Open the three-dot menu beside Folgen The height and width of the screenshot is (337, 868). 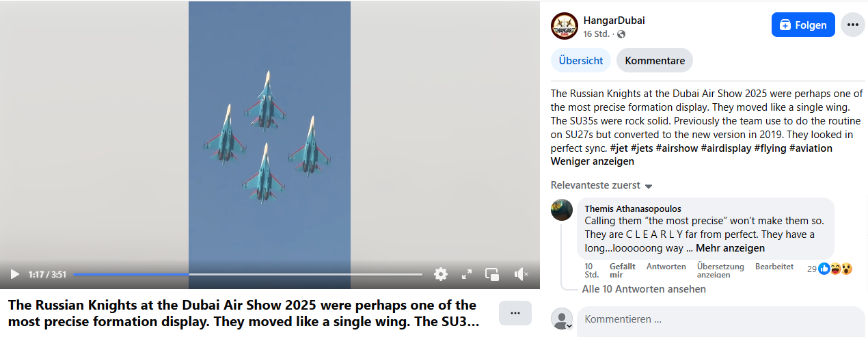coord(852,25)
